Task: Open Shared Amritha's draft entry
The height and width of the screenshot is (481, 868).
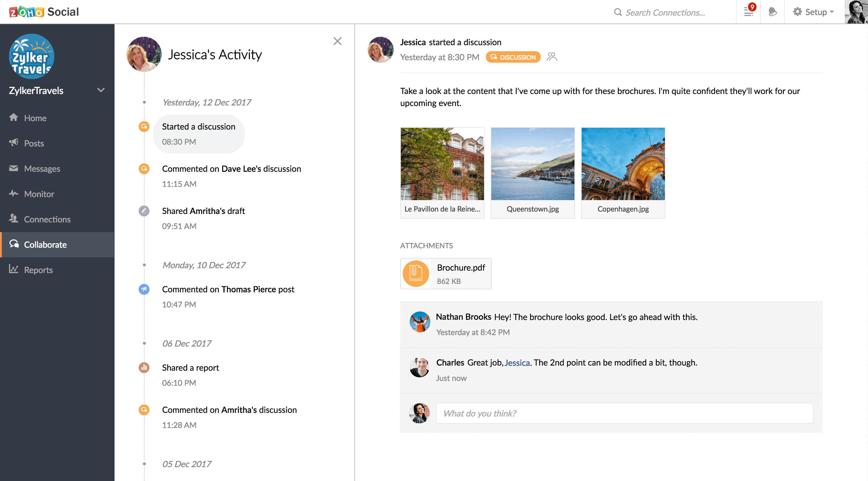Action: pos(203,218)
